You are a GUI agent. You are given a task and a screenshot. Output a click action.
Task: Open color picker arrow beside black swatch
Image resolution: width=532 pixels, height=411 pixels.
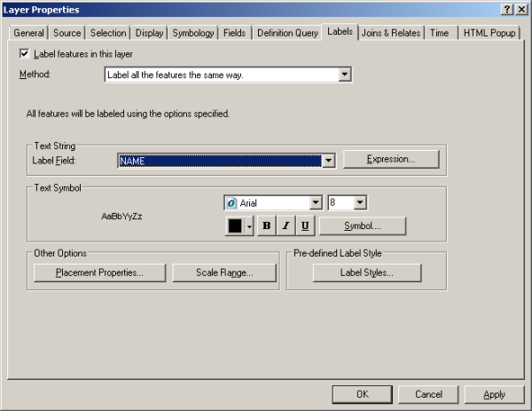coord(250,225)
